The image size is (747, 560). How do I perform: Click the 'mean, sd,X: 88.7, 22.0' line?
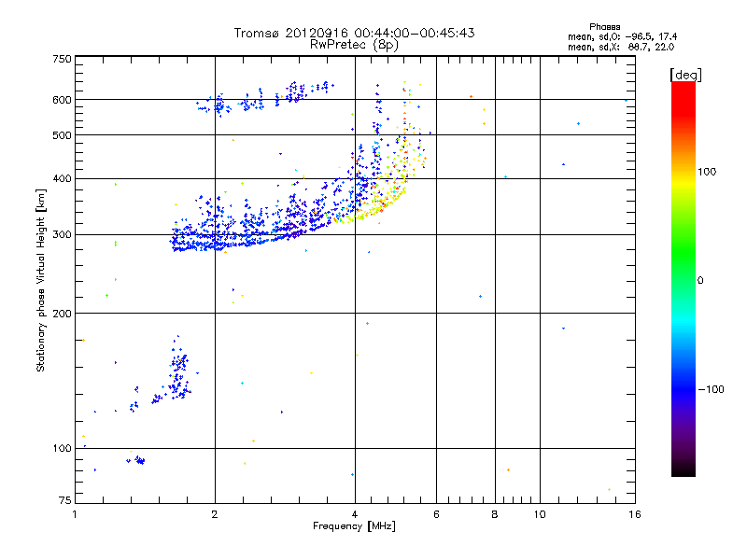[621, 47]
